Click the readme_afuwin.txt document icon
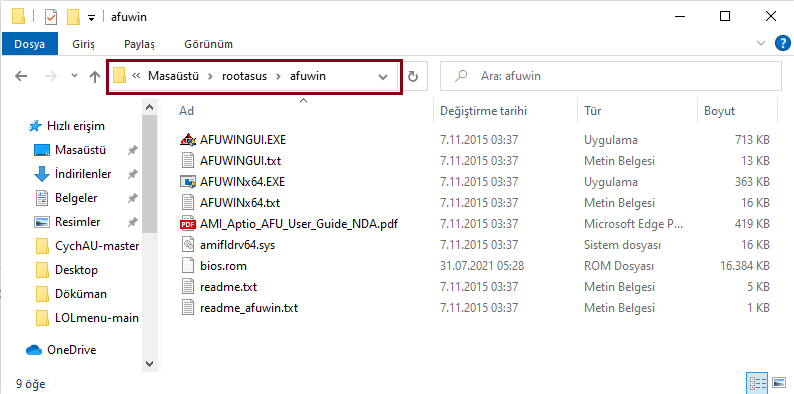This screenshot has height=394, width=794. point(188,308)
